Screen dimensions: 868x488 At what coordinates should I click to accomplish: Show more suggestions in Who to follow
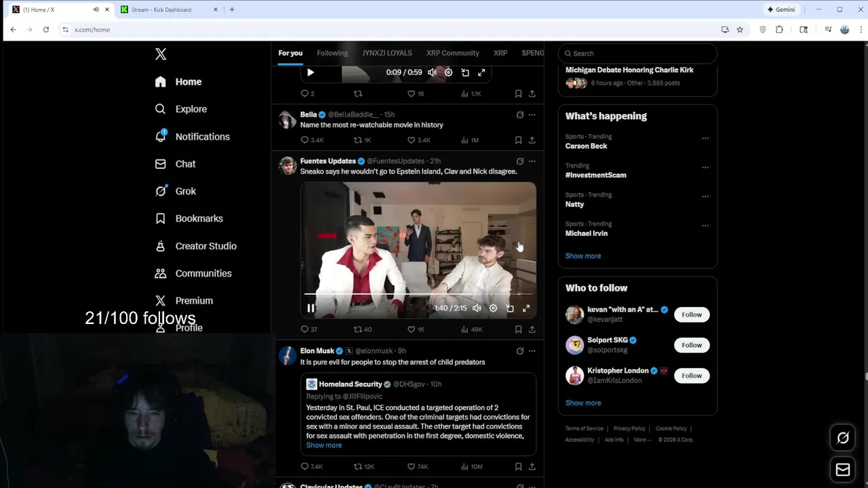583,403
